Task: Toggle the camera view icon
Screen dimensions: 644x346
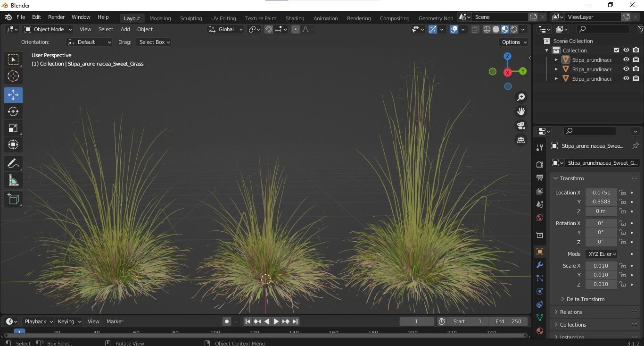Action: point(521,126)
